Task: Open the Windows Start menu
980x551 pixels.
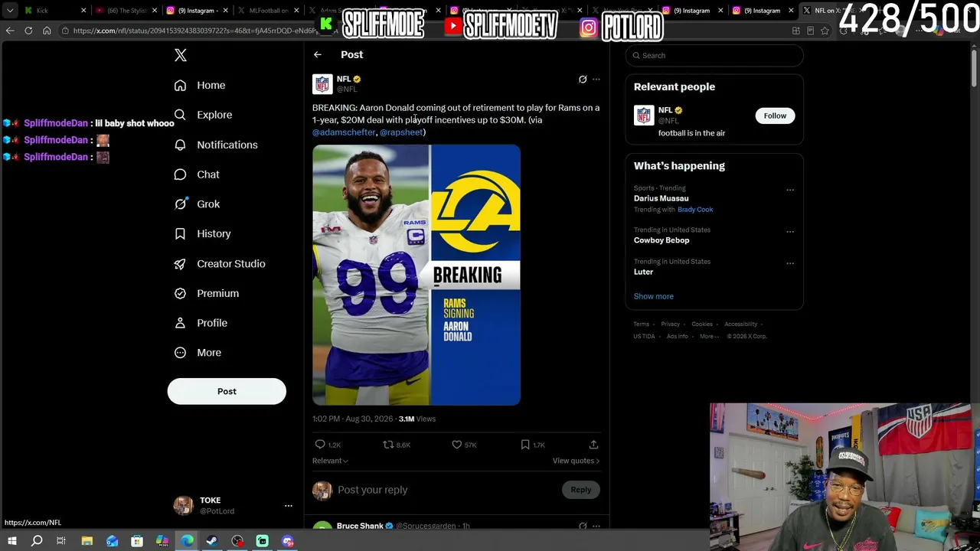Action: [11, 541]
